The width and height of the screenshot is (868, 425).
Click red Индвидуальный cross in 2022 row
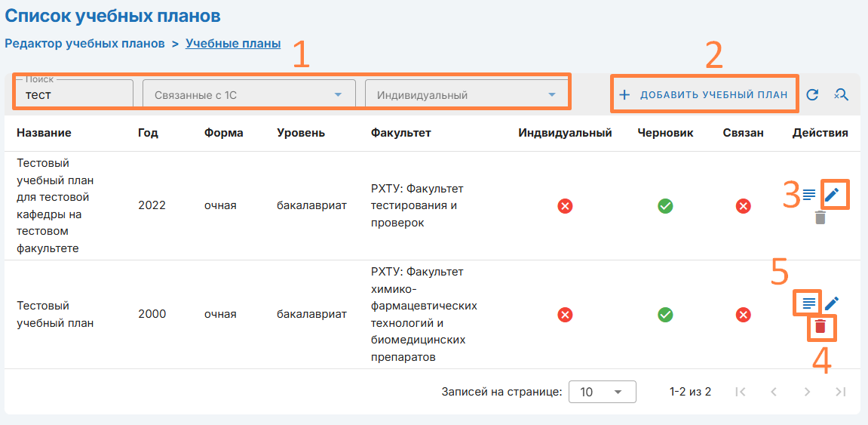(565, 205)
